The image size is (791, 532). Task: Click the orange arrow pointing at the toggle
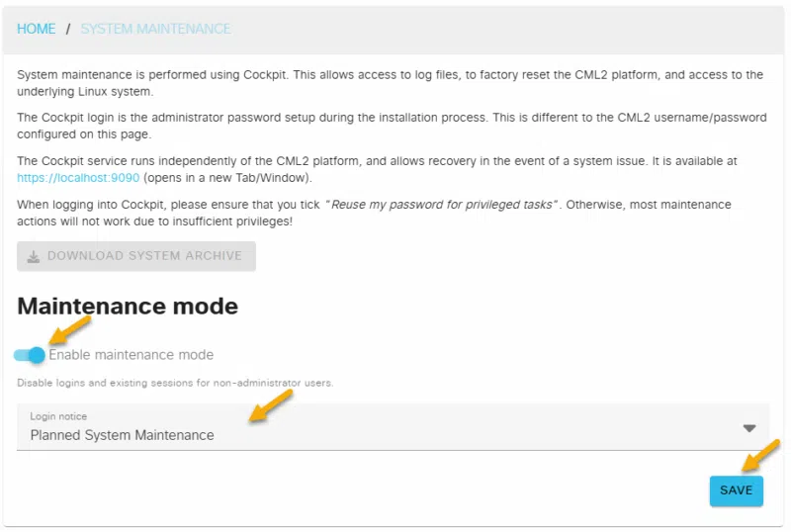click(x=72, y=327)
